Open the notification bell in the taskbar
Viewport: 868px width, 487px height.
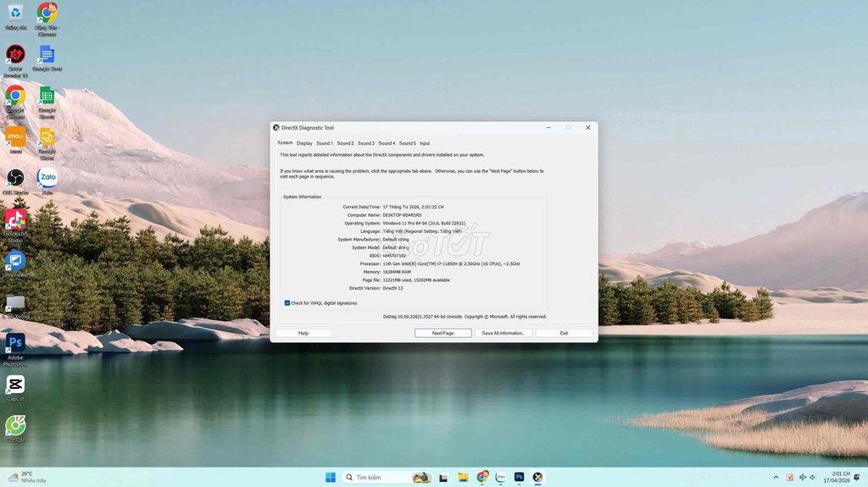[x=857, y=477]
